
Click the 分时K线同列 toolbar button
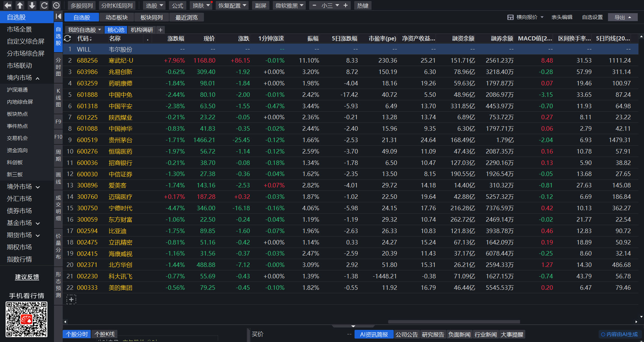(117, 6)
